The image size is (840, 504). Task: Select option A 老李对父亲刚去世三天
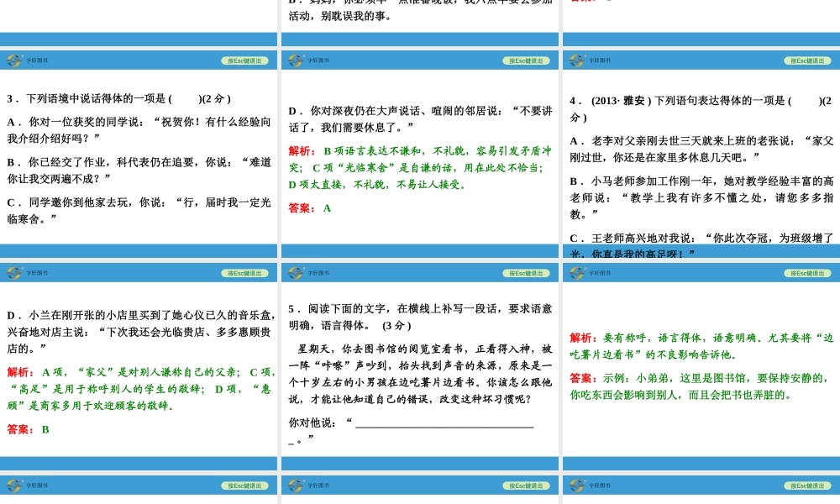tap(701, 149)
